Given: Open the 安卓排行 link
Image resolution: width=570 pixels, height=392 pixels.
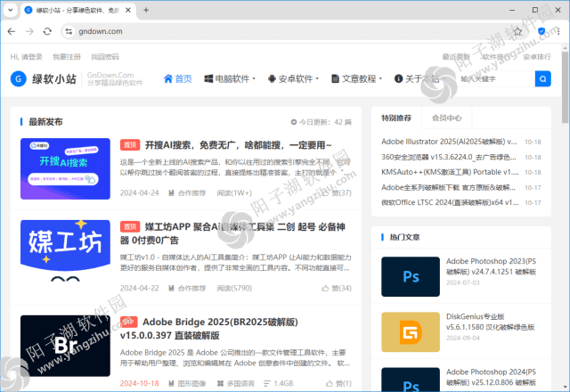Looking at the screenshot, I should tap(537, 57).
